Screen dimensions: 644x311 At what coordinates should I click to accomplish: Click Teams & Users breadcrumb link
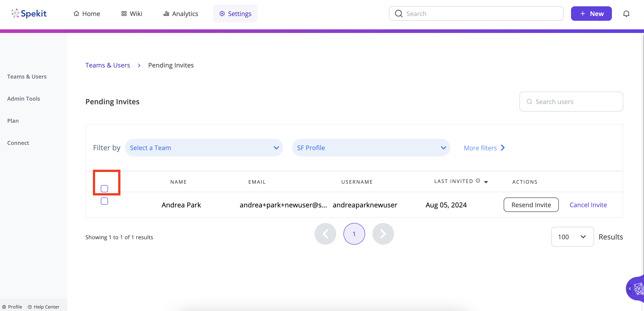tap(108, 65)
